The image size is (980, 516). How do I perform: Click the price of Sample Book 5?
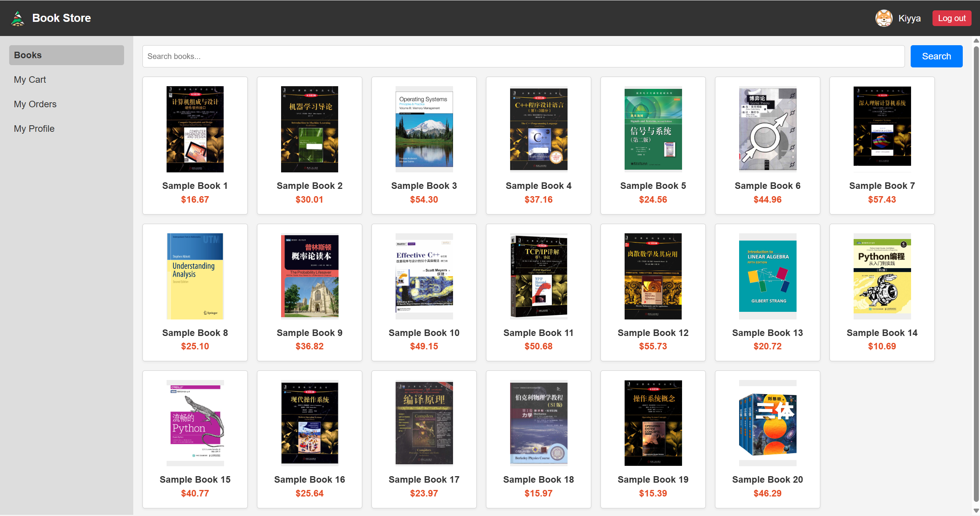coord(653,199)
